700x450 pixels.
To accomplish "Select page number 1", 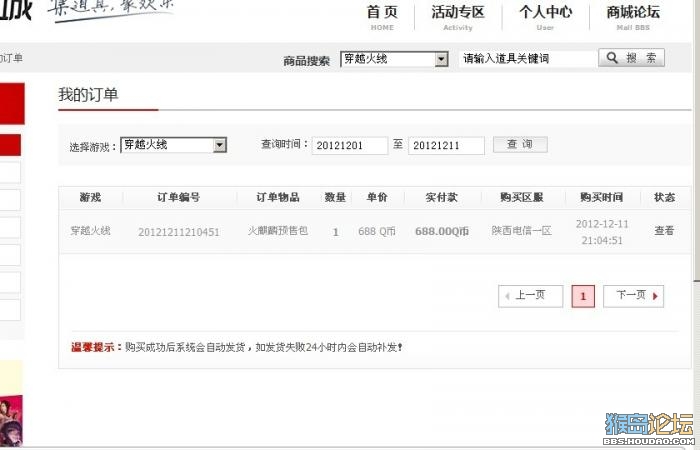I will point(583,296).
